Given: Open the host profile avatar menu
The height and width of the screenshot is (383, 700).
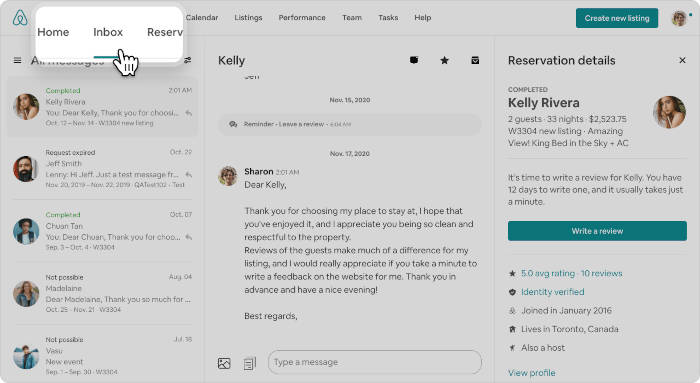Looking at the screenshot, I should click(679, 18).
